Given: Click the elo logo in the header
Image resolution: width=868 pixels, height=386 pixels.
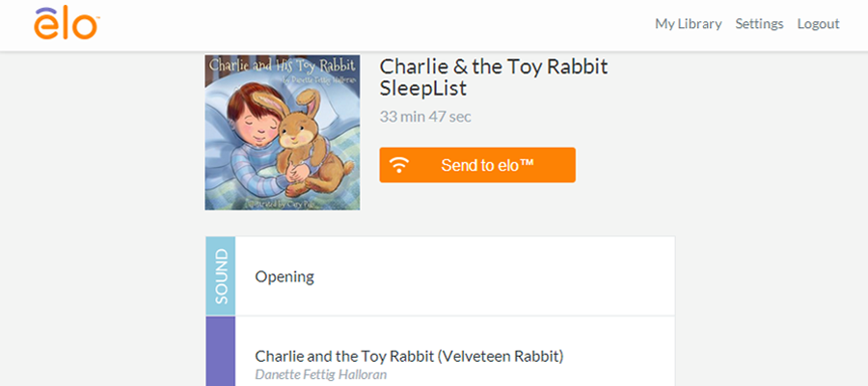Looking at the screenshot, I should coord(66,24).
